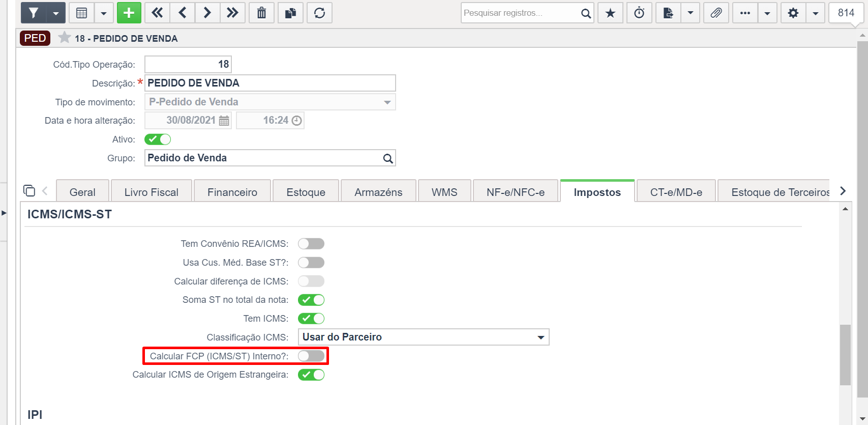Expand the ellipsis menu arrow

pyautogui.click(x=767, y=13)
